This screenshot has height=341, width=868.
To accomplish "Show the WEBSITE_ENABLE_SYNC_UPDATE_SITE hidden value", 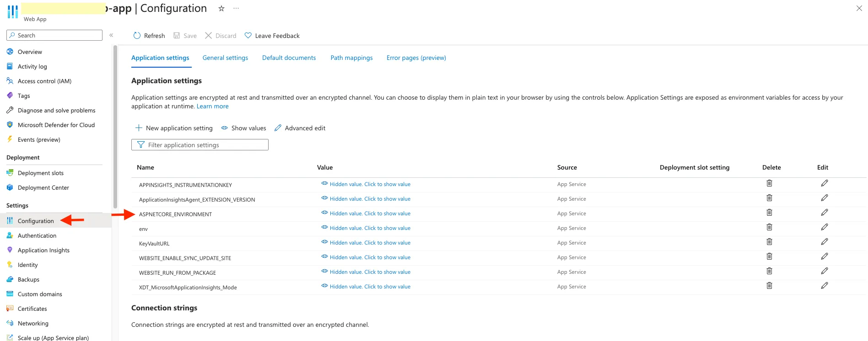I will [x=366, y=257].
